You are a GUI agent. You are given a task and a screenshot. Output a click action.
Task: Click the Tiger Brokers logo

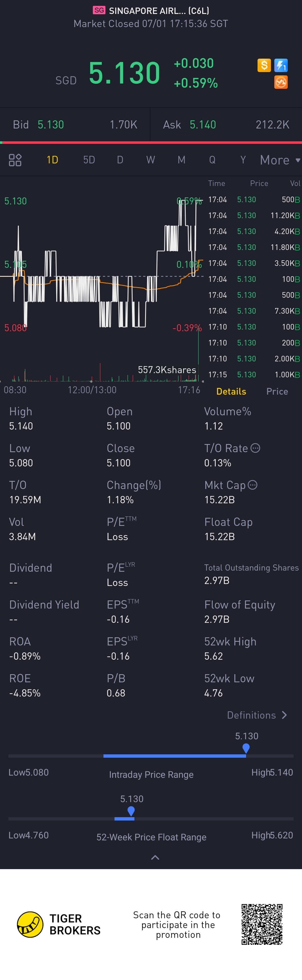pyautogui.click(x=30, y=924)
